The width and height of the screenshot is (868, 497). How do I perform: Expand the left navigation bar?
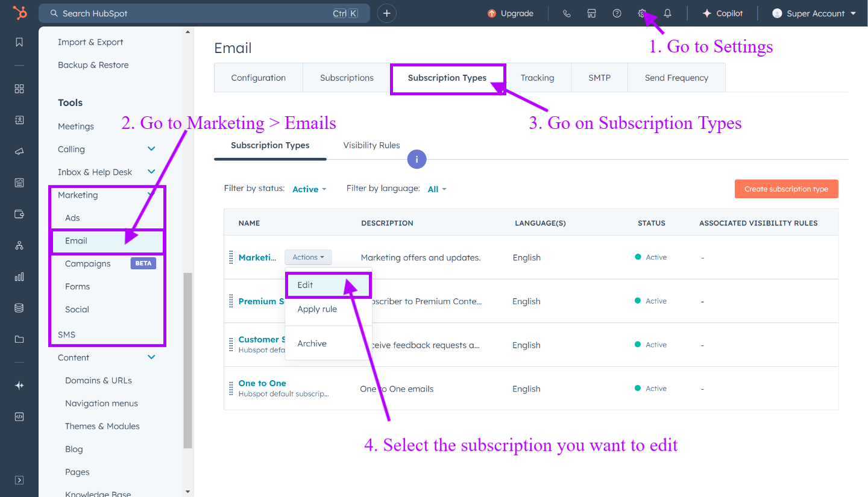click(19, 480)
